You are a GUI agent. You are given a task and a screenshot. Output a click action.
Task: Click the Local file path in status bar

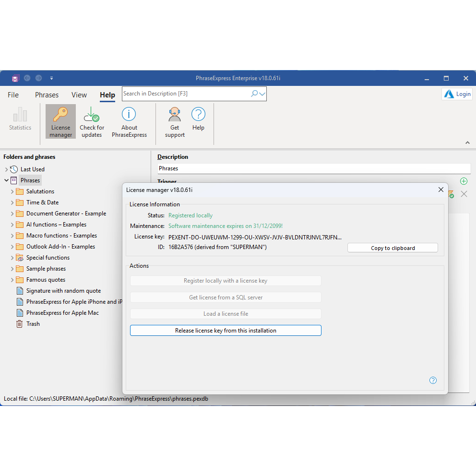point(106,399)
